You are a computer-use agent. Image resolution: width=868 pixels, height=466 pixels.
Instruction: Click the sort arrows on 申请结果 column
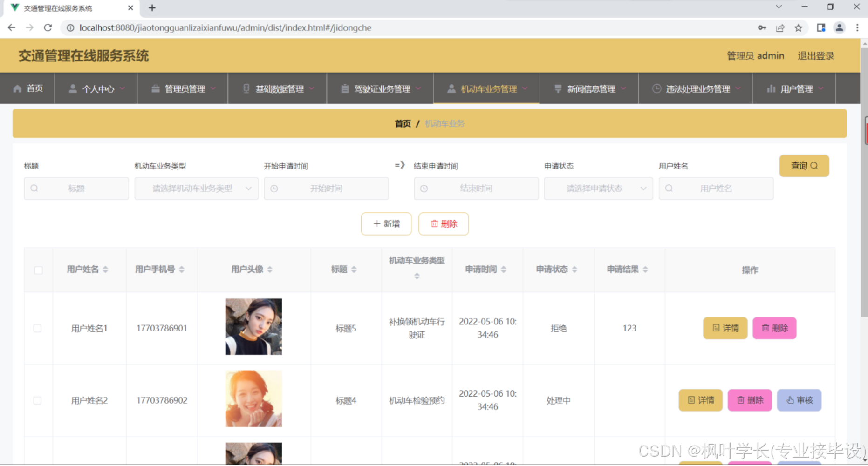point(645,270)
